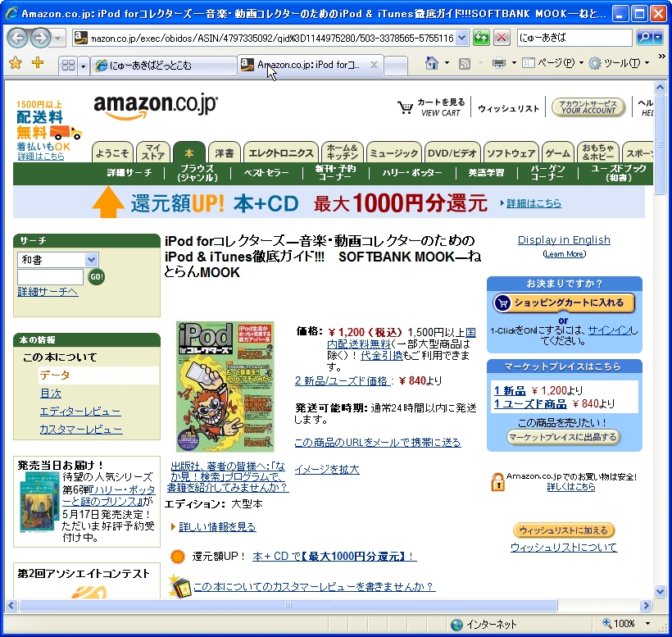672x637 pixels.
Task: Open ハリー・ポッター in the green subnav
Action: (412, 173)
